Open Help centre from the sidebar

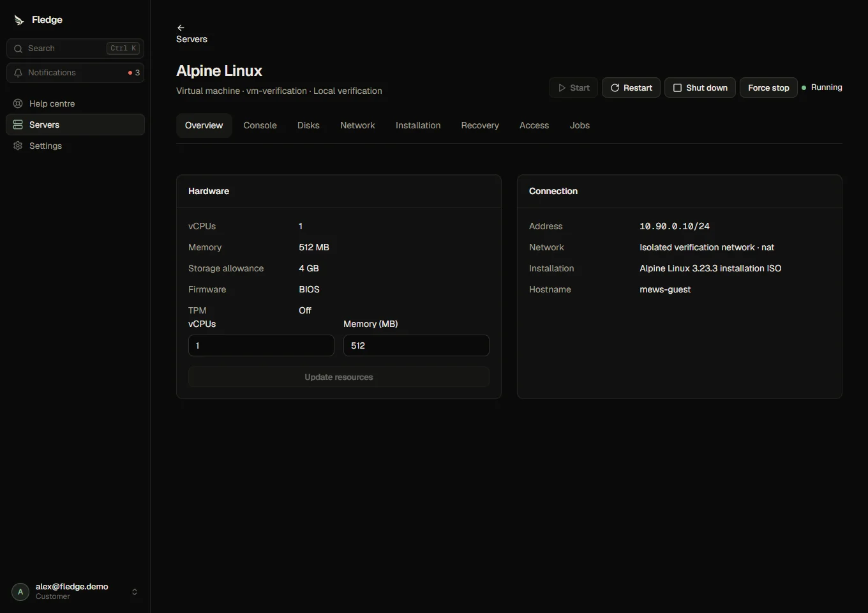[x=75, y=103]
